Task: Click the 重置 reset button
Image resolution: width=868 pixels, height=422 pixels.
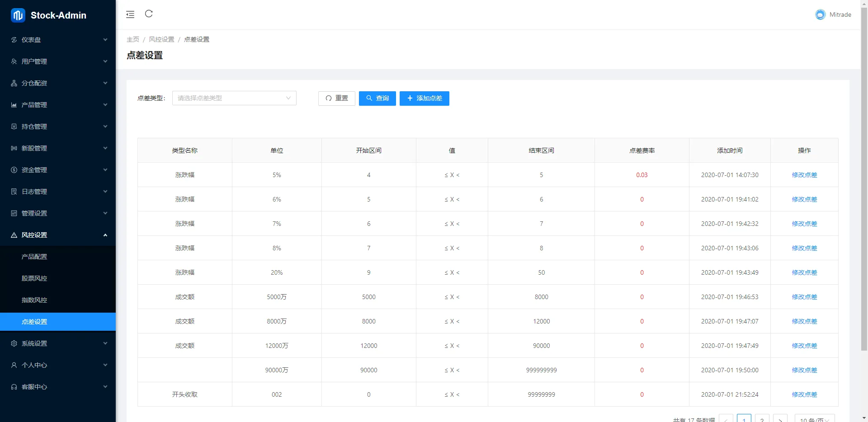Action: (336, 98)
